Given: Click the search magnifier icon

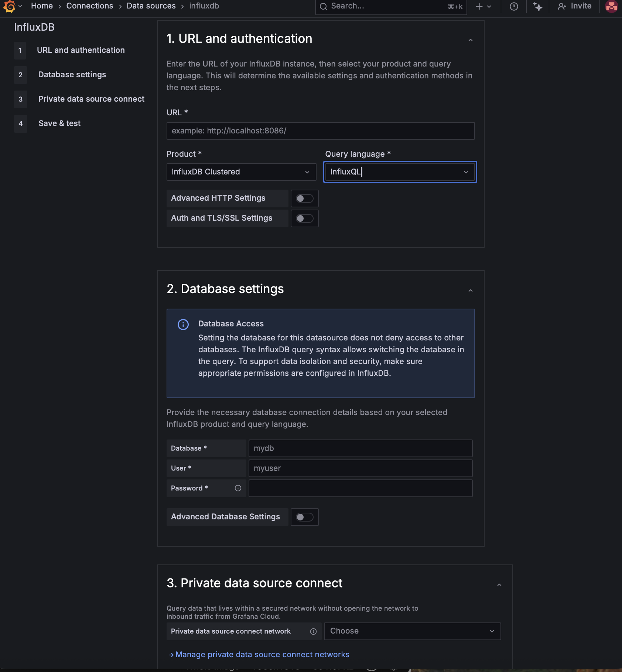Looking at the screenshot, I should tap(324, 7).
